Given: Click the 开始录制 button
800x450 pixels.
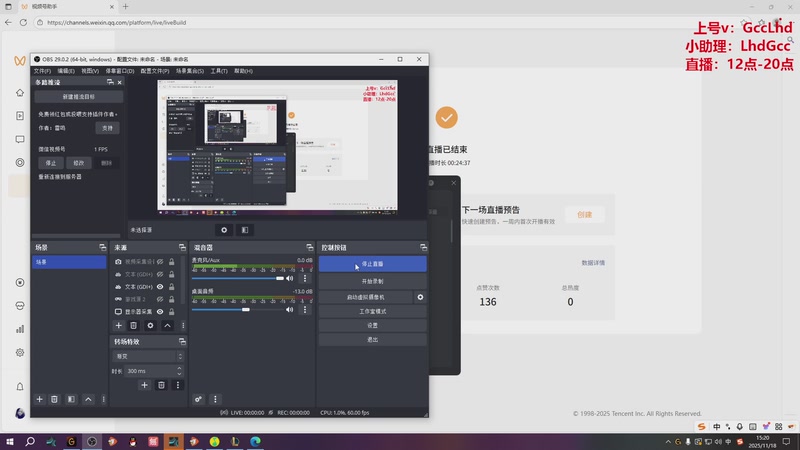Looking at the screenshot, I should tap(372, 281).
